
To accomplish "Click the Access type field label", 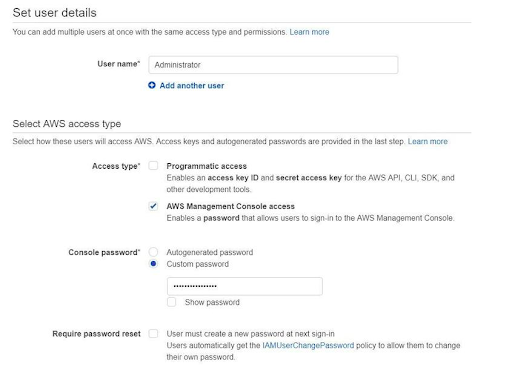I will pyautogui.click(x=116, y=166).
